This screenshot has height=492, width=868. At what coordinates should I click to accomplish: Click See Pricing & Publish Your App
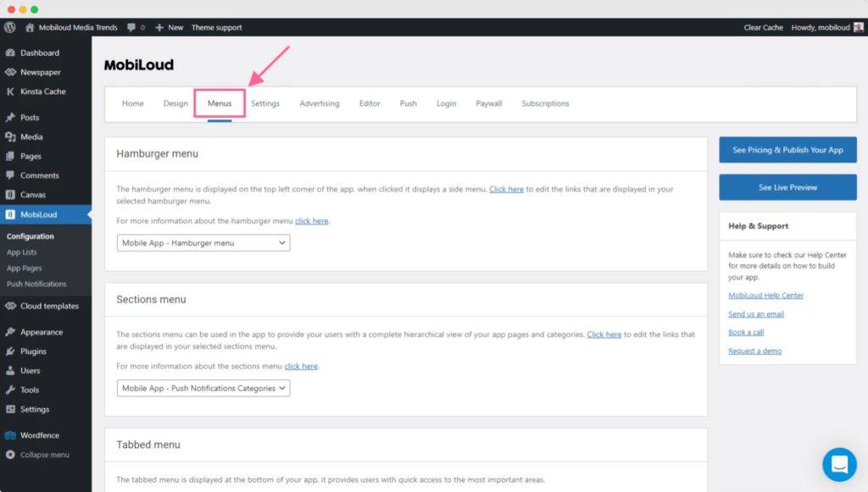pyautogui.click(x=787, y=150)
